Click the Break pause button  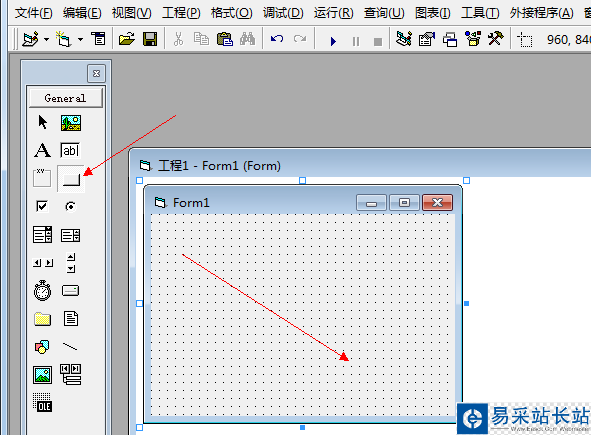[356, 41]
